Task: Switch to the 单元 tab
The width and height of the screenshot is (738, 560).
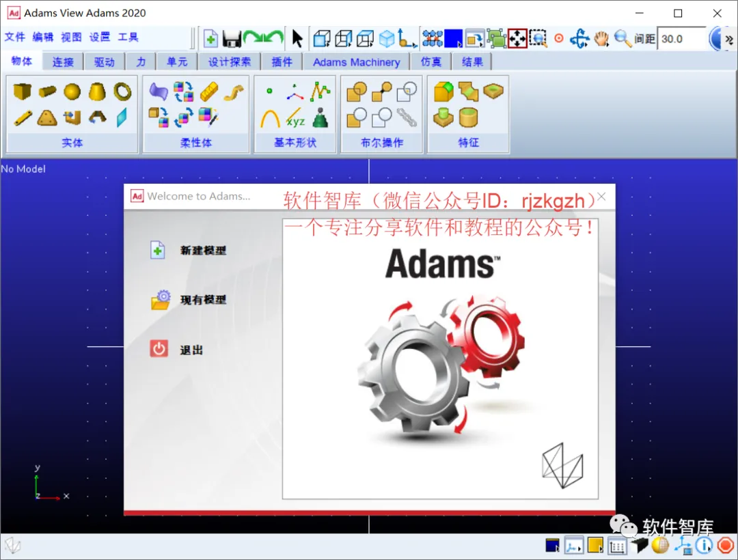Action: [177, 61]
